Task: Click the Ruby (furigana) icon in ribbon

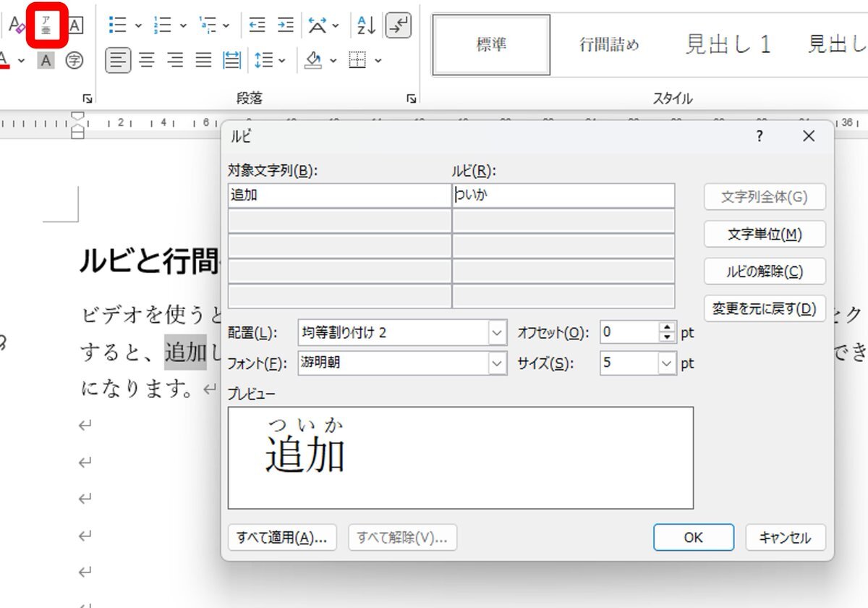Action: [47, 26]
